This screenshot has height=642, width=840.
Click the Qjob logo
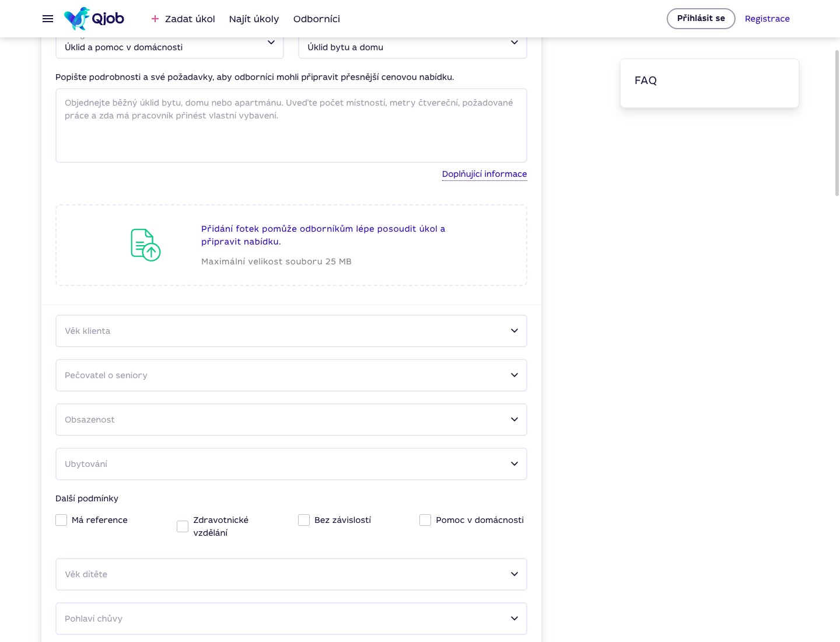[x=94, y=19]
